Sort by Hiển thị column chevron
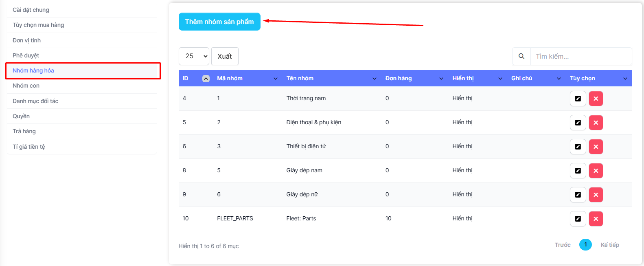This screenshot has width=644, height=266. tap(500, 79)
